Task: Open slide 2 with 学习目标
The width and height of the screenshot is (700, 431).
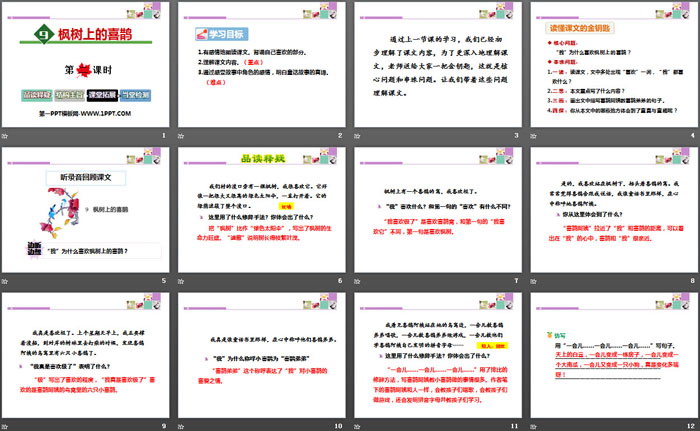Action: tap(262, 65)
